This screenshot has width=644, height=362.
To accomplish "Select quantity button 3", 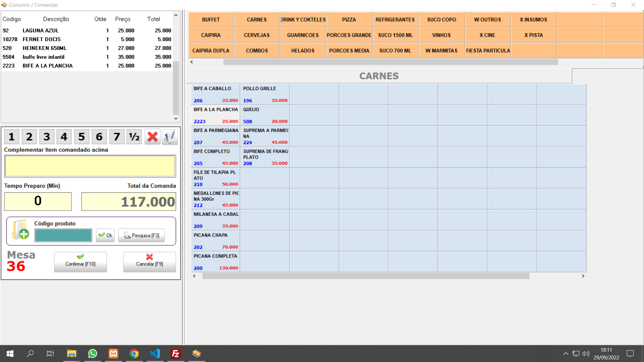I will [x=47, y=137].
